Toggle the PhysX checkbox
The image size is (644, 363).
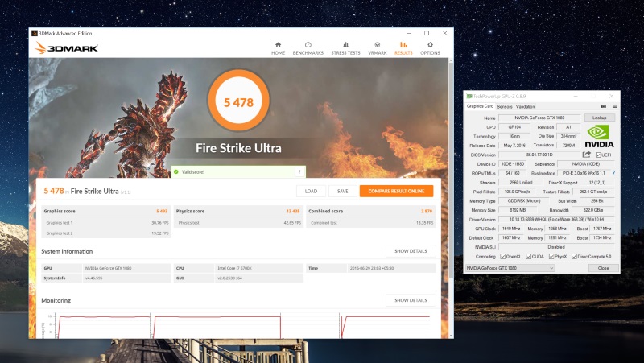point(551,256)
